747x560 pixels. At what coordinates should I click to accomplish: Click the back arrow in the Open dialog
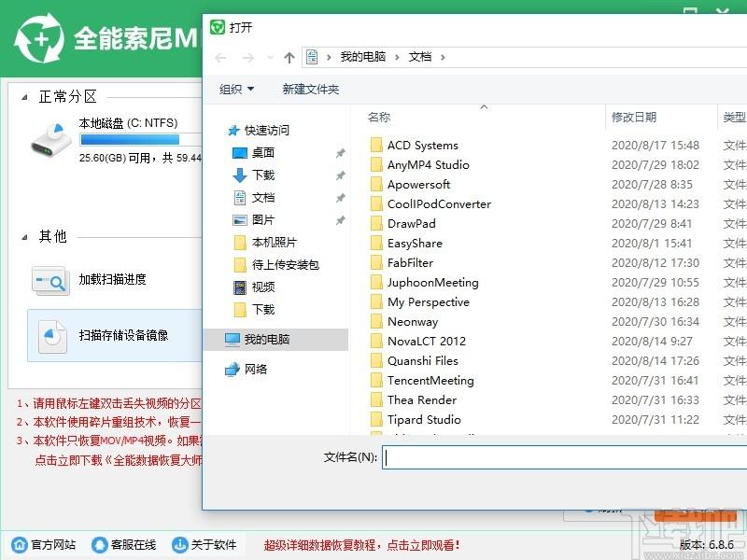220,58
